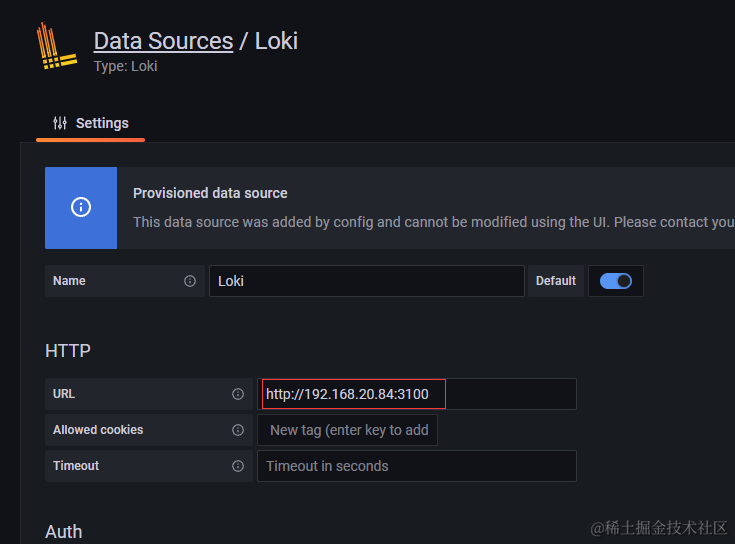Click the Timeout label
This screenshot has width=735, height=544.
click(76, 466)
